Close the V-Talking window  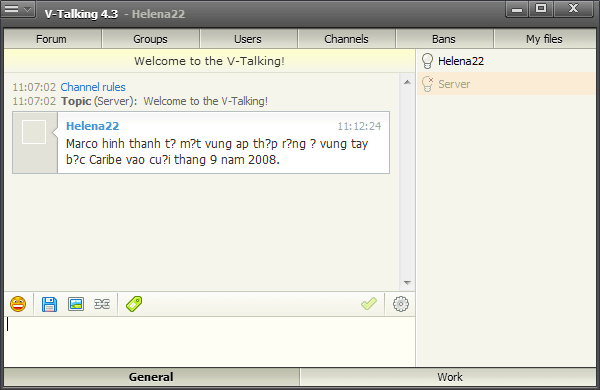[x=573, y=9]
